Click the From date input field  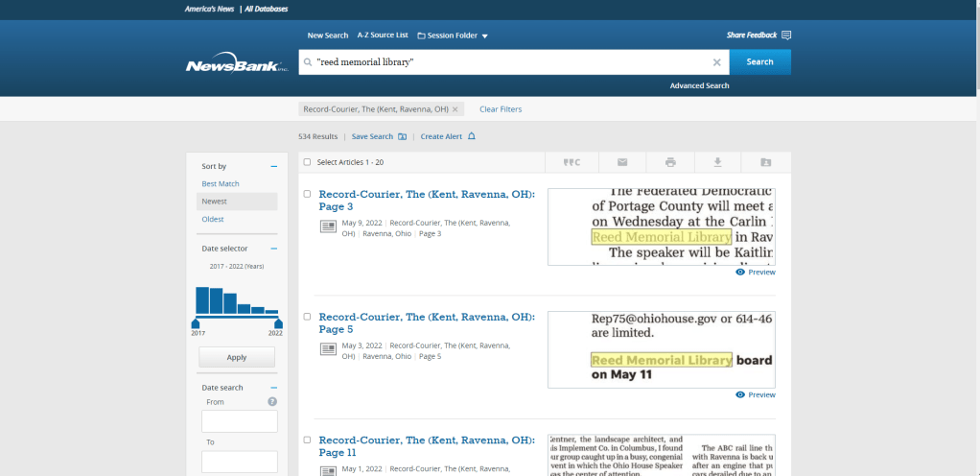pos(240,421)
